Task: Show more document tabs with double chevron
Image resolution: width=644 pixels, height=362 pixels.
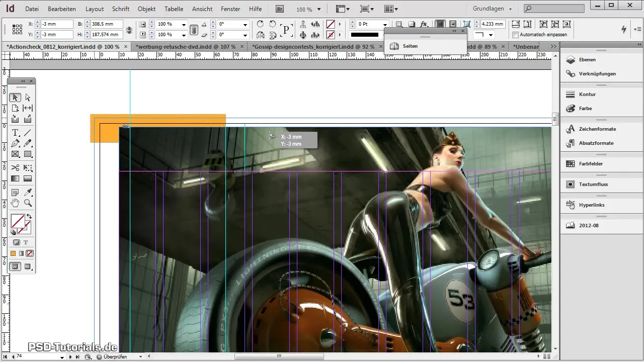Action: [553, 46]
